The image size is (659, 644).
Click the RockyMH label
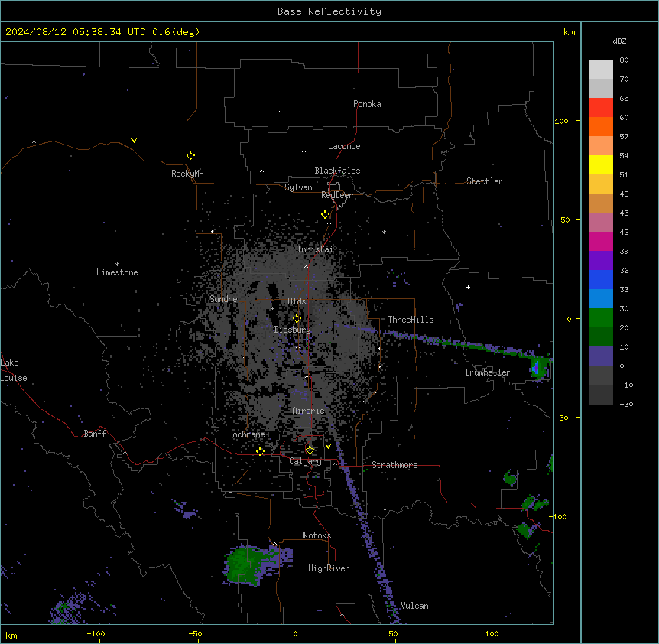(x=187, y=173)
